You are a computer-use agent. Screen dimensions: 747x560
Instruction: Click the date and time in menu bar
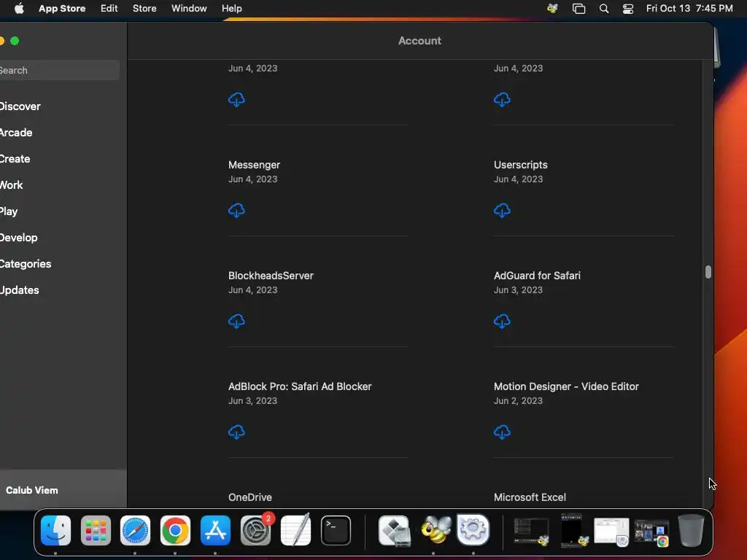pos(689,8)
